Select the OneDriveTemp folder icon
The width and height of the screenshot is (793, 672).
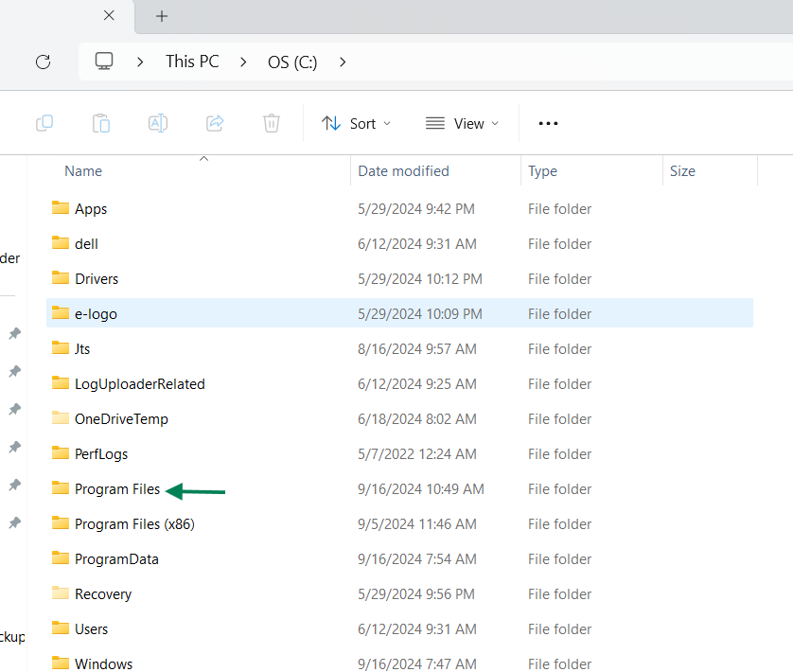pyautogui.click(x=61, y=417)
